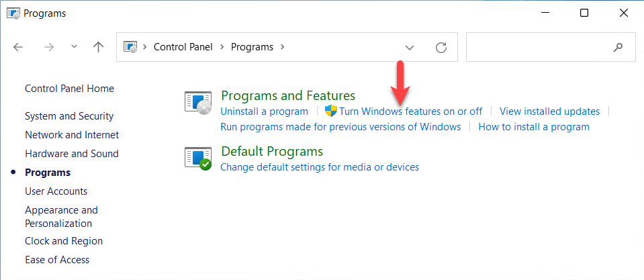
Task: Click the Default Programs icon
Action: (197, 158)
